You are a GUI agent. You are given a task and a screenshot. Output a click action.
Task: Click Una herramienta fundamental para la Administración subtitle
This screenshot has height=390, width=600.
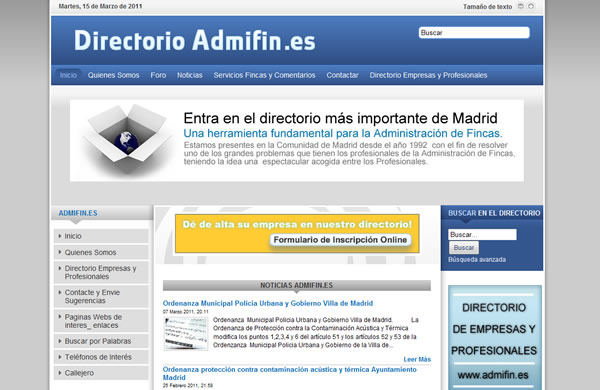343,133
